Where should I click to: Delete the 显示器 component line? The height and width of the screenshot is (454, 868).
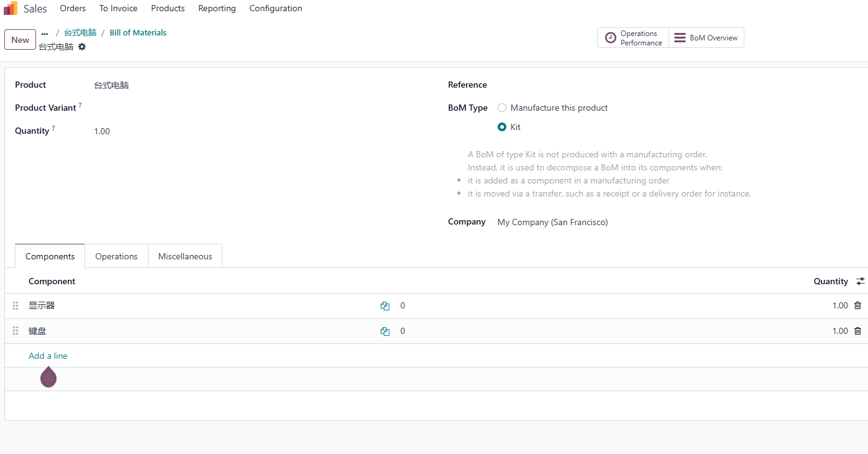coord(857,305)
